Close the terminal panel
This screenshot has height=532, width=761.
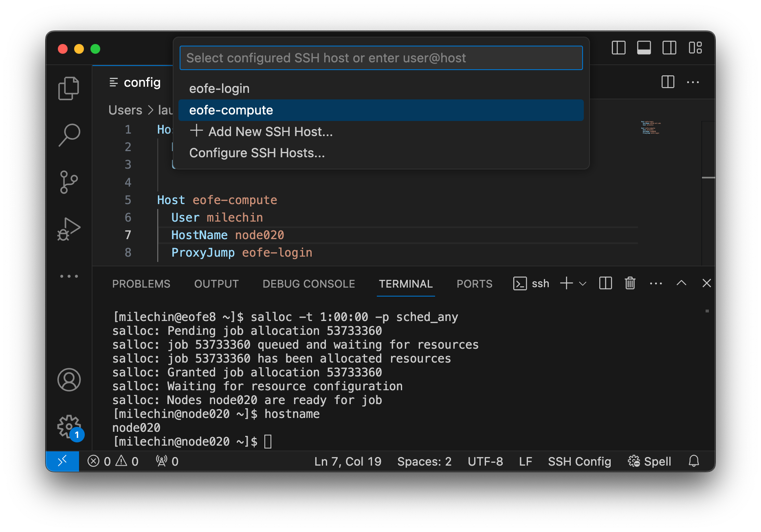coord(706,283)
